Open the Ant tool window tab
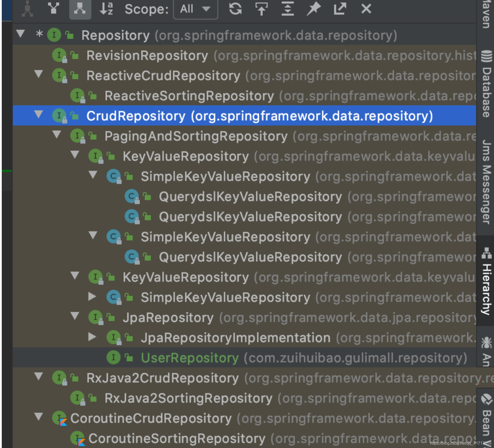 pyautogui.click(x=486, y=351)
